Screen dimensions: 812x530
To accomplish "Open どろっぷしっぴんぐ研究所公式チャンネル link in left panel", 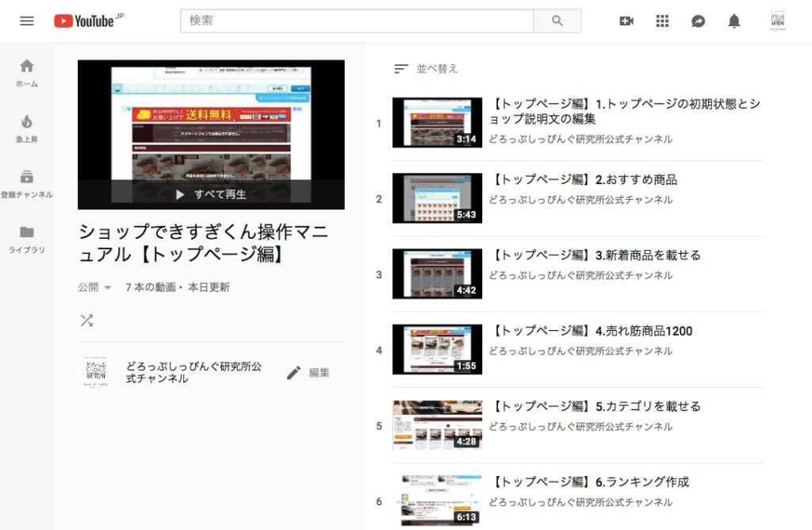I will point(193,372).
